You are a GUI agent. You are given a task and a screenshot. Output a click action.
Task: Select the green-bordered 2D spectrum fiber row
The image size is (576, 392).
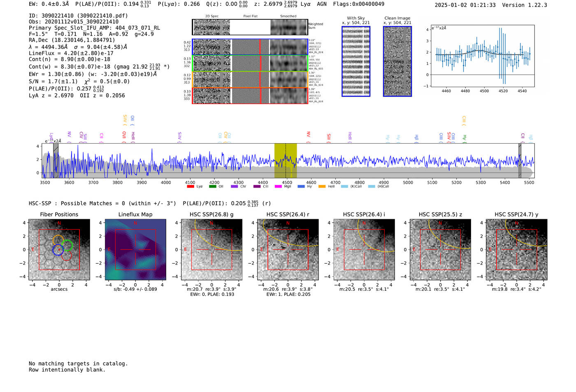point(250,63)
